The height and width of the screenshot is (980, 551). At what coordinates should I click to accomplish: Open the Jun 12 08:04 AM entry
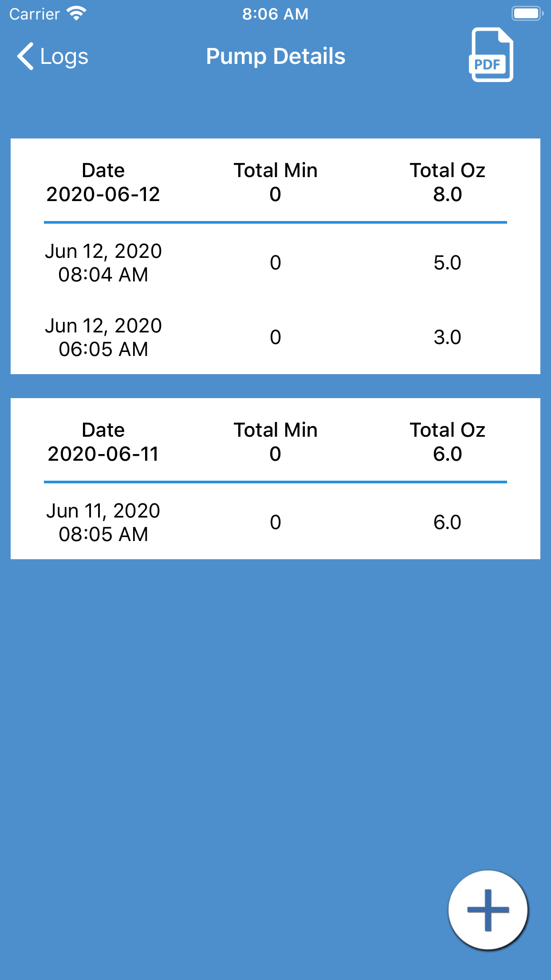point(103,263)
